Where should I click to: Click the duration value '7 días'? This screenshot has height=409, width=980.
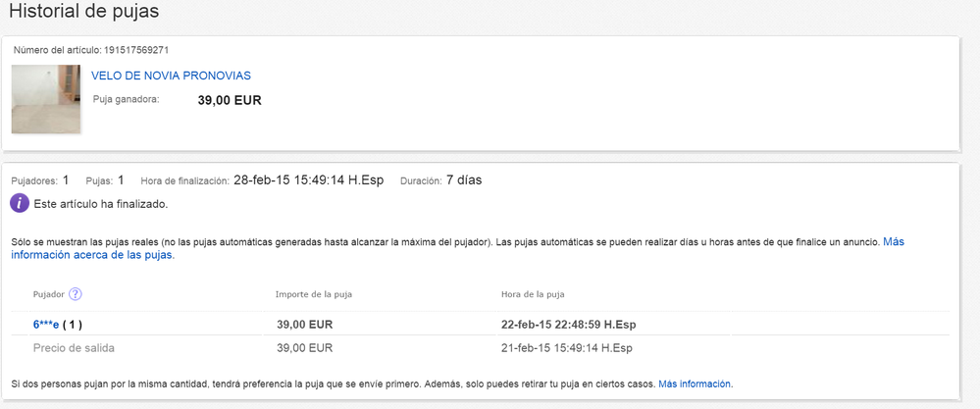click(463, 180)
